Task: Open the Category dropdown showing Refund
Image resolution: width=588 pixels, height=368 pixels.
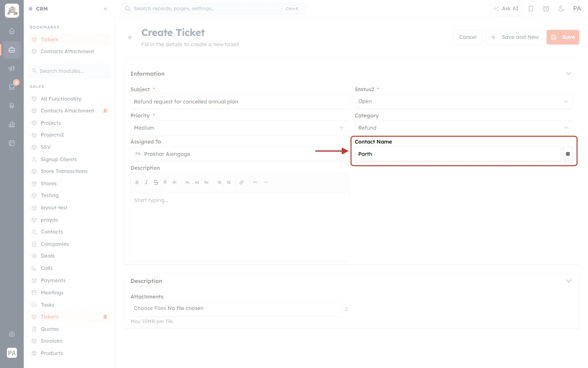Action: (x=463, y=128)
